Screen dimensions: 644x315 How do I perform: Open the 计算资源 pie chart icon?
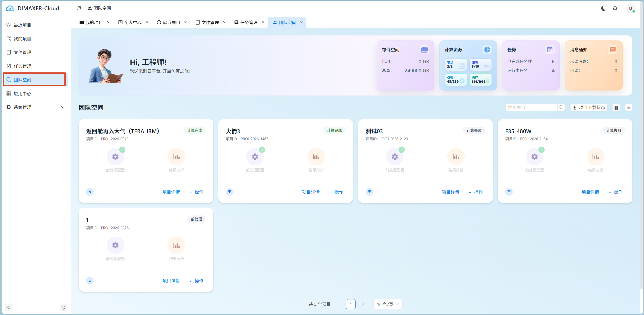(x=487, y=50)
